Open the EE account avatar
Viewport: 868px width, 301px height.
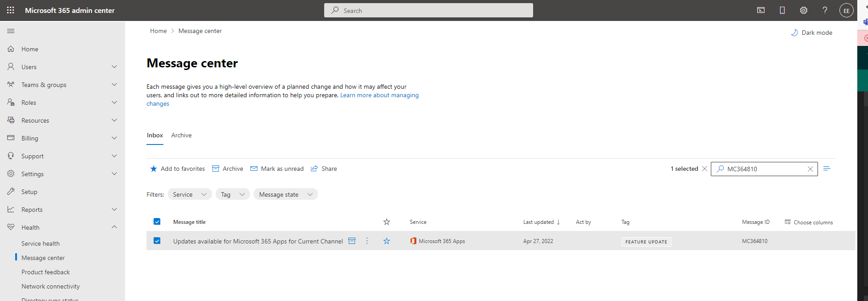847,10
